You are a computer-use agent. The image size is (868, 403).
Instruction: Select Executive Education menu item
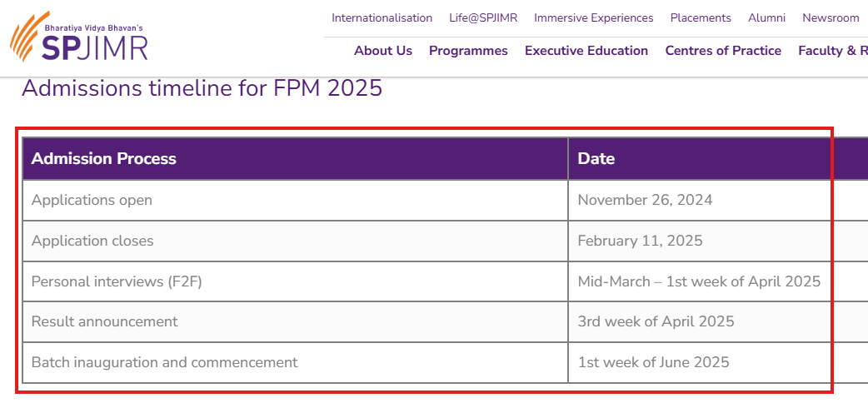click(586, 51)
